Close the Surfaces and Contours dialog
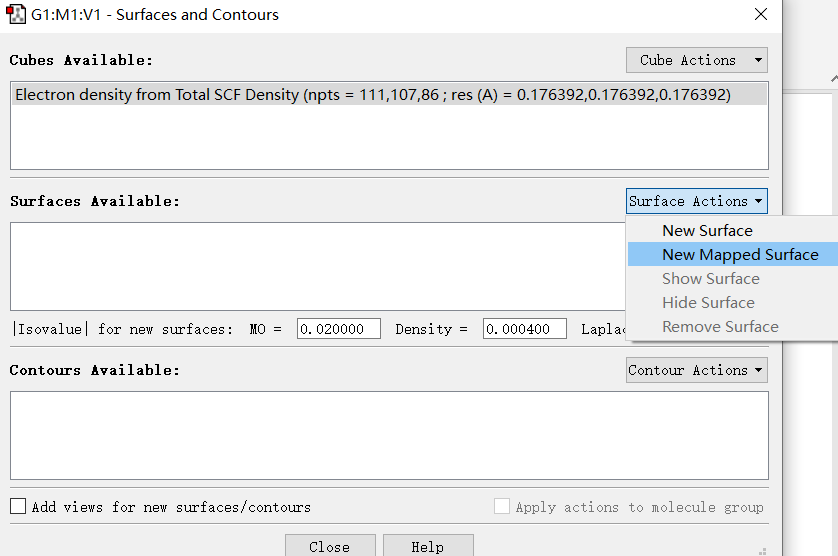This screenshot has height=556, width=838. (x=761, y=14)
